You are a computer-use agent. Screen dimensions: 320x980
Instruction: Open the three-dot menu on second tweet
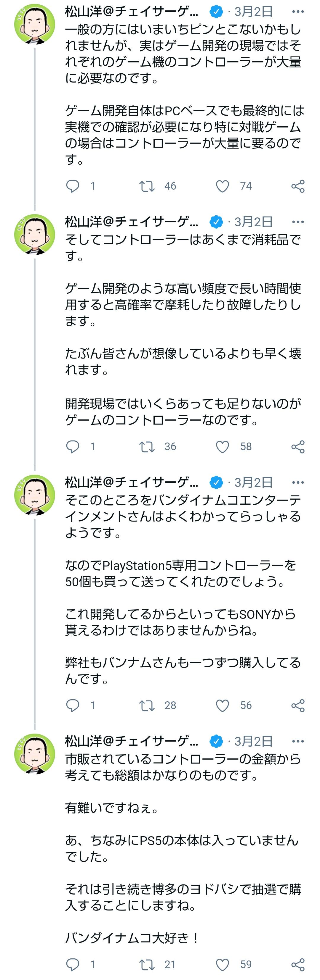tap(297, 222)
